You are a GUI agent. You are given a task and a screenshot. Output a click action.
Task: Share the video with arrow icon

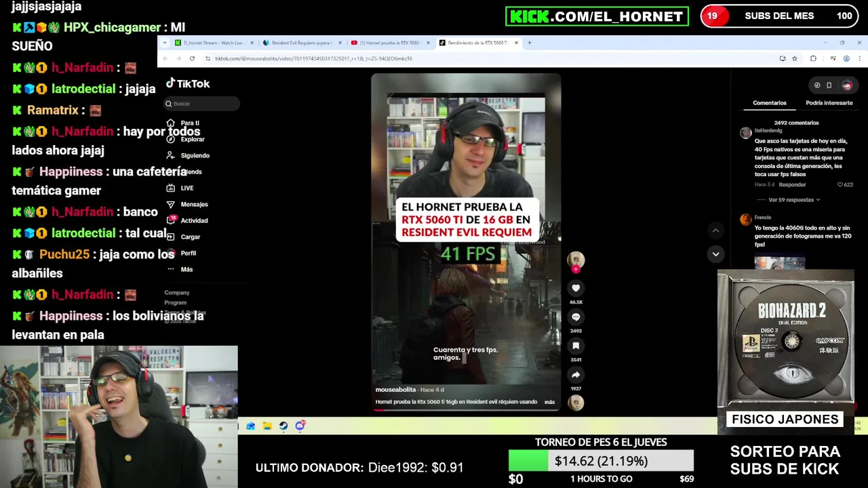[x=576, y=375]
